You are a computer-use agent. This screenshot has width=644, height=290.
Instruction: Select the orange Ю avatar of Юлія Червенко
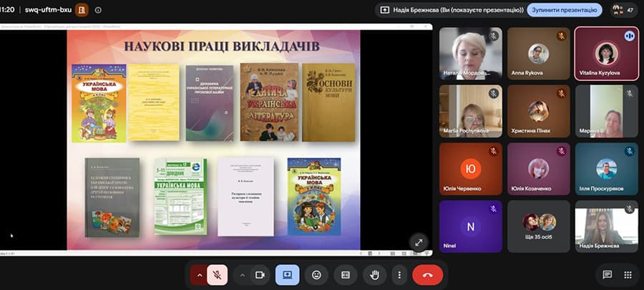click(x=471, y=169)
